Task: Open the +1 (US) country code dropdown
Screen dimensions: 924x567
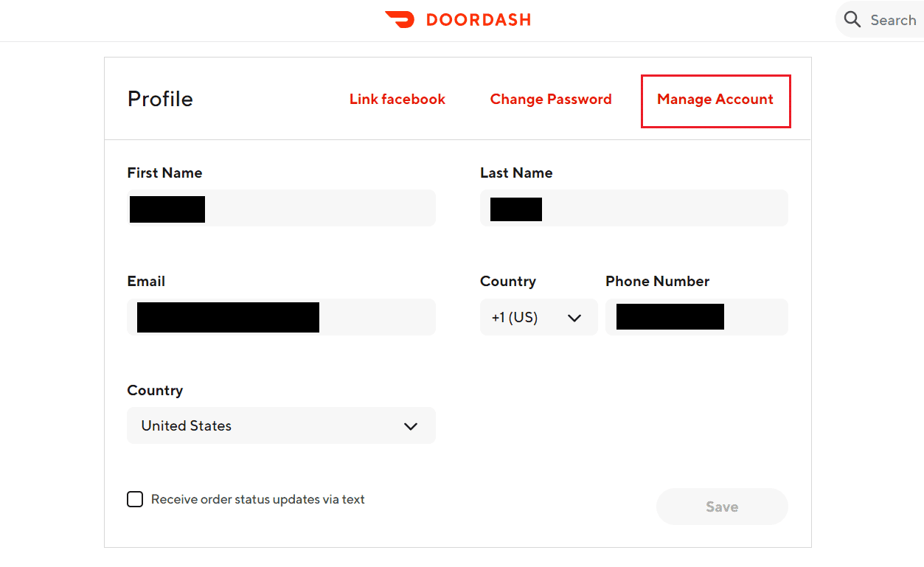Action: tap(539, 317)
